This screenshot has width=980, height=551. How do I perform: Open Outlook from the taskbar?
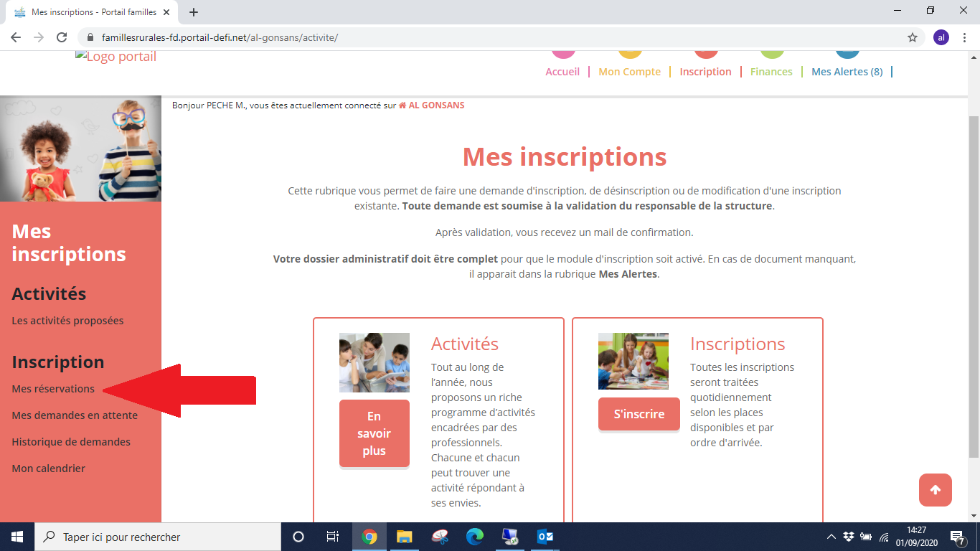click(x=545, y=537)
